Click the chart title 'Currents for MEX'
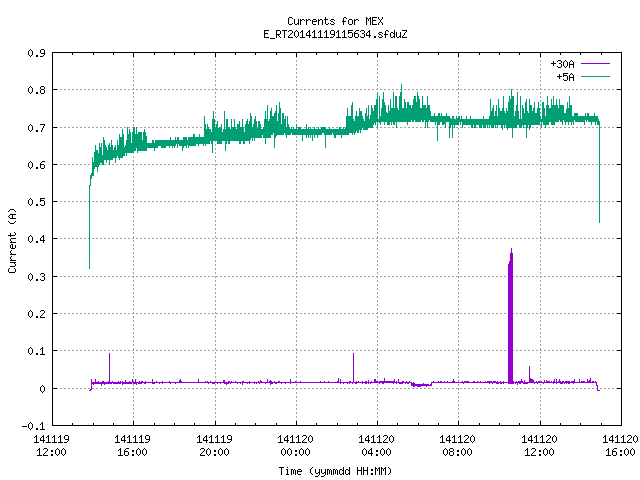 [x=335, y=21]
